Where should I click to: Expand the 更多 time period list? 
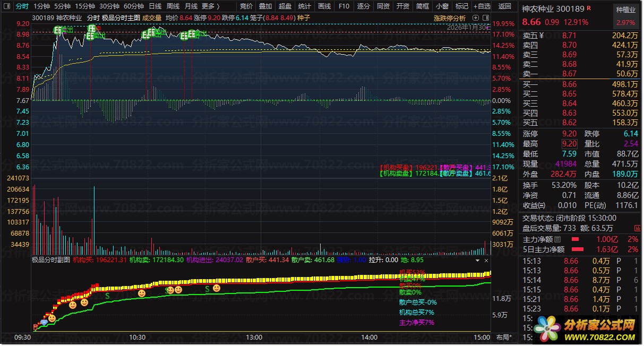pos(211,6)
